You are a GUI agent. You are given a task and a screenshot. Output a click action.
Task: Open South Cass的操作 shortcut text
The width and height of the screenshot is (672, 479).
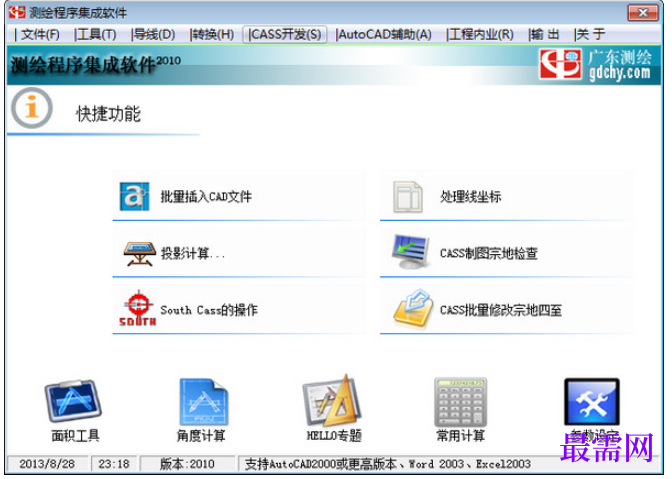pos(209,310)
